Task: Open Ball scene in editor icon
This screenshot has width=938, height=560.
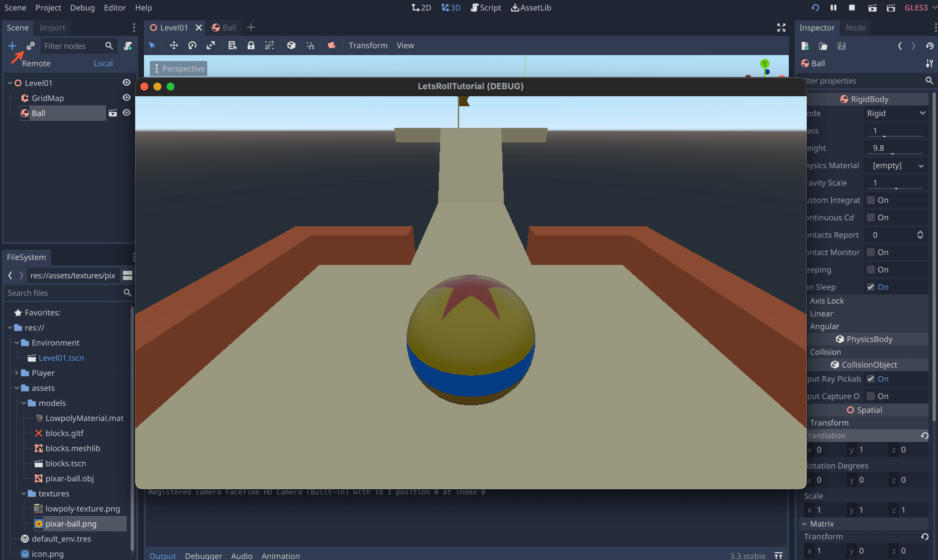Action: 112,113
